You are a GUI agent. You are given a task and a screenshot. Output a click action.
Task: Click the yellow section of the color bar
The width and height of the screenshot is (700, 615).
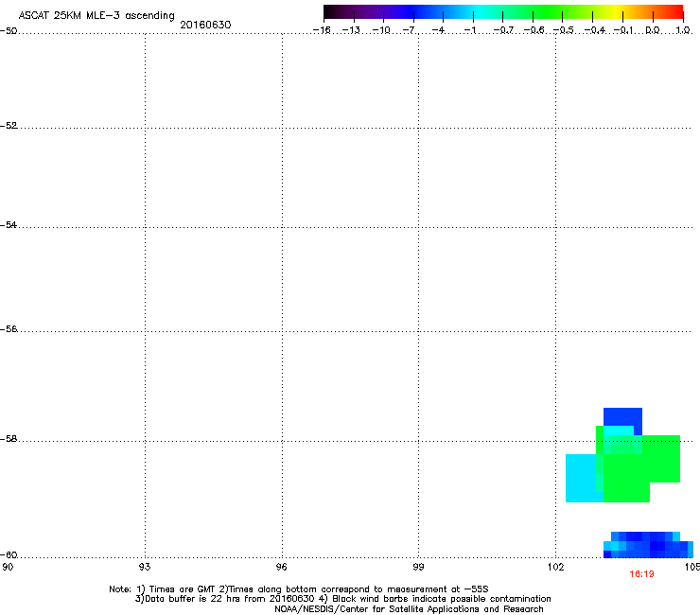[x=616, y=11]
